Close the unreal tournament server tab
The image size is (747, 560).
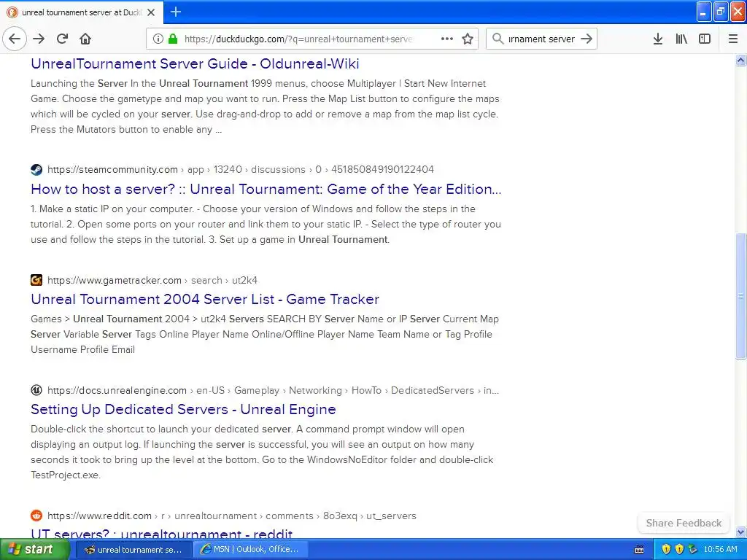point(151,12)
